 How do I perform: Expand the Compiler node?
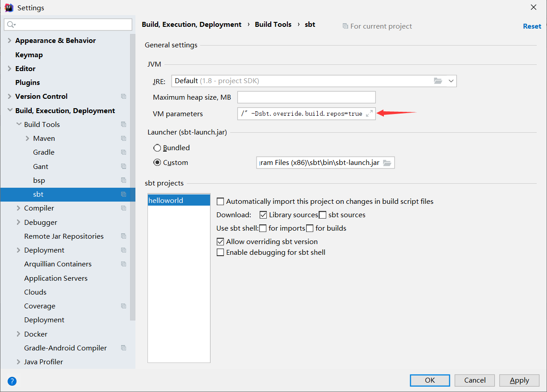[18, 208]
